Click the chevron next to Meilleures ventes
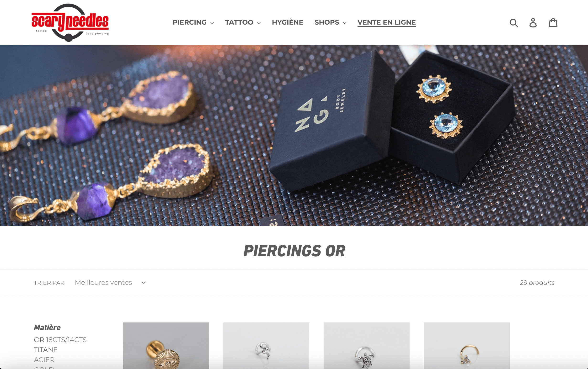This screenshot has width=588, height=369. (144, 283)
